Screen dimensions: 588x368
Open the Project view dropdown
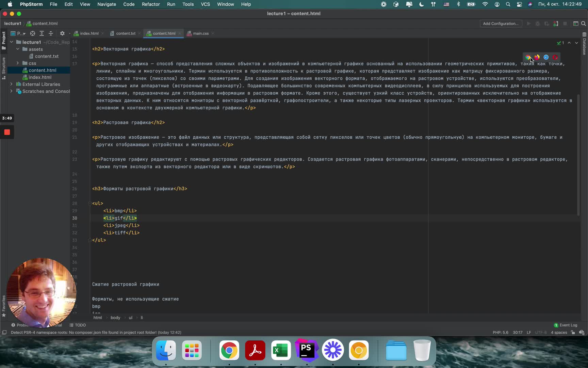(18, 33)
